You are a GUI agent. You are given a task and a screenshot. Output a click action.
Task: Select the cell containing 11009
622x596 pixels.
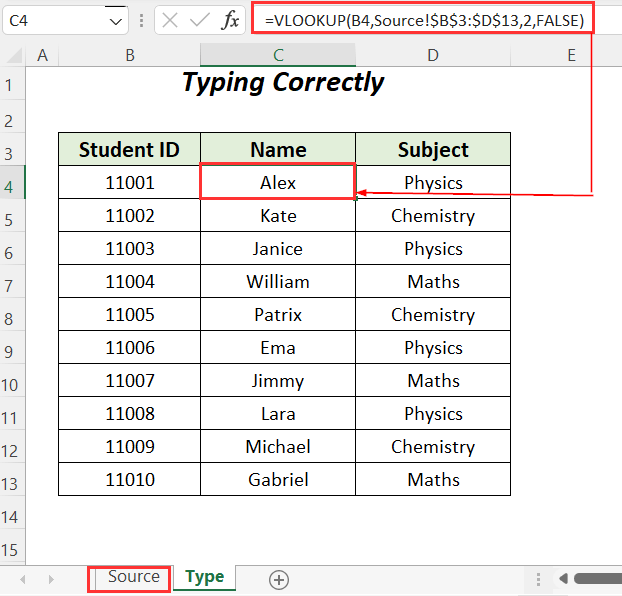tap(129, 446)
